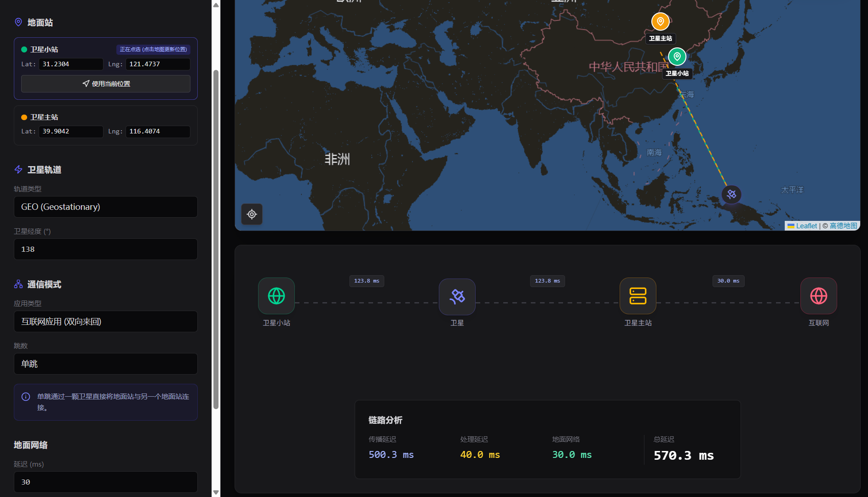Image resolution: width=868 pixels, height=497 pixels.
Task: Open the 跳数 单跳 dropdown
Action: (x=106, y=364)
